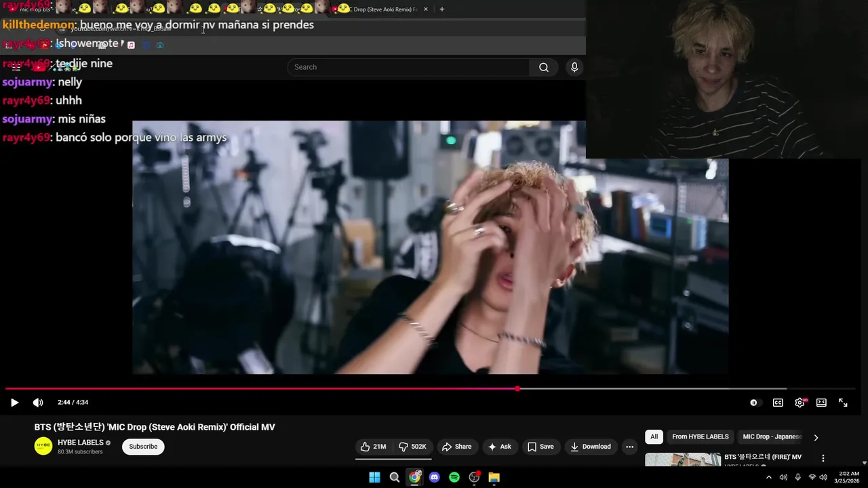Like the video (21M)
The width and height of the screenshot is (868, 488).
pos(373,447)
